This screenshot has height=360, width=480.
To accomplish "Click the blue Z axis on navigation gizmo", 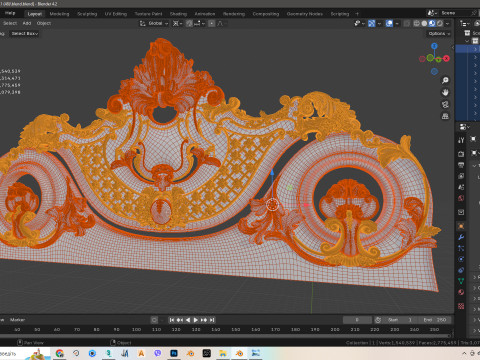I will point(434,46).
